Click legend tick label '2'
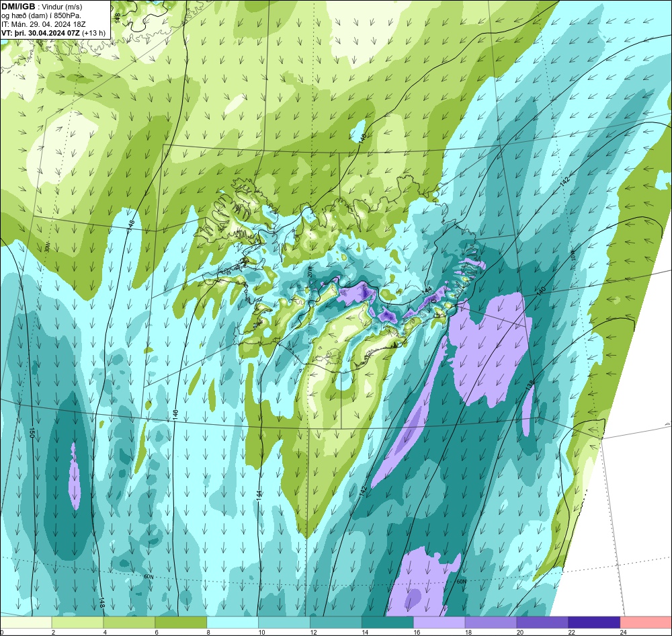Viewport: 672px width, 636px height. [53, 632]
